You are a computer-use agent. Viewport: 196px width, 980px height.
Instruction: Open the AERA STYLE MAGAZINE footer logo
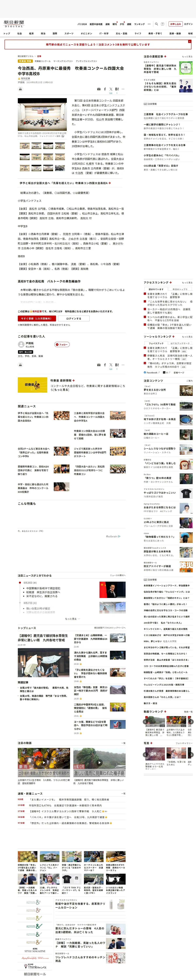coord(35,950)
